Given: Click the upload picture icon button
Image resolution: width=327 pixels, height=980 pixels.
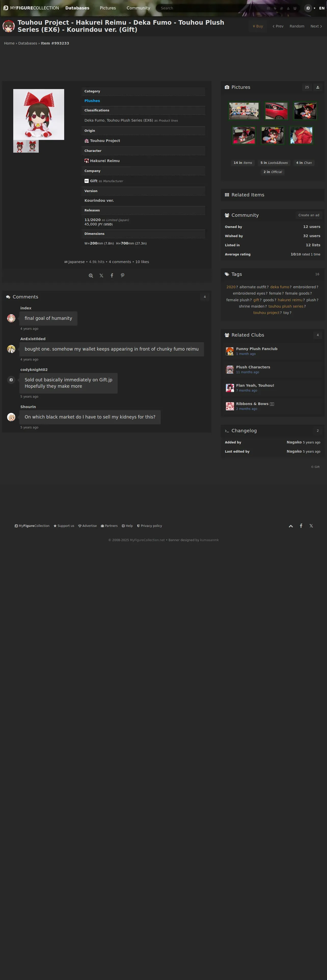Looking at the screenshot, I should [x=318, y=87].
